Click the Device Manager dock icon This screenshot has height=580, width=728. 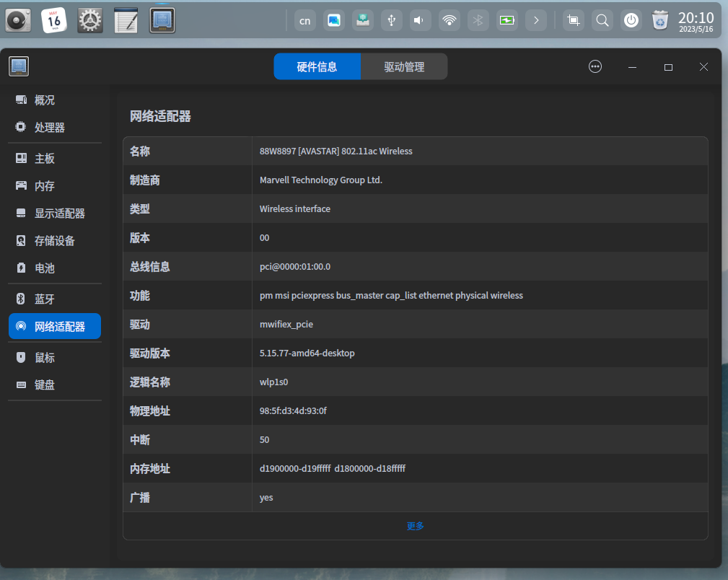162,20
